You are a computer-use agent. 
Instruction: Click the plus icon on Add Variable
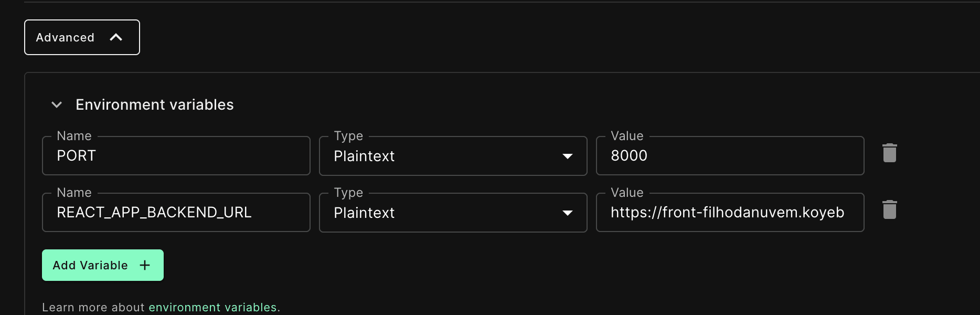point(145,265)
